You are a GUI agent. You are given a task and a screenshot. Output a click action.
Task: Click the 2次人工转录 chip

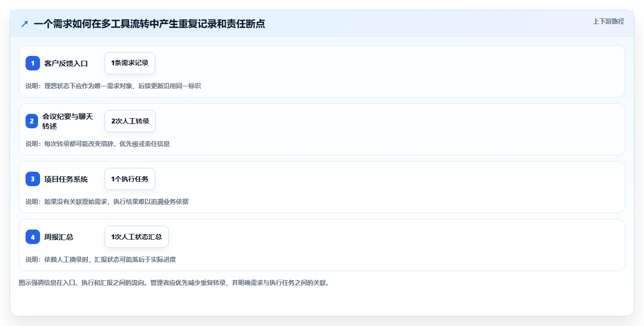click(130, 121)
